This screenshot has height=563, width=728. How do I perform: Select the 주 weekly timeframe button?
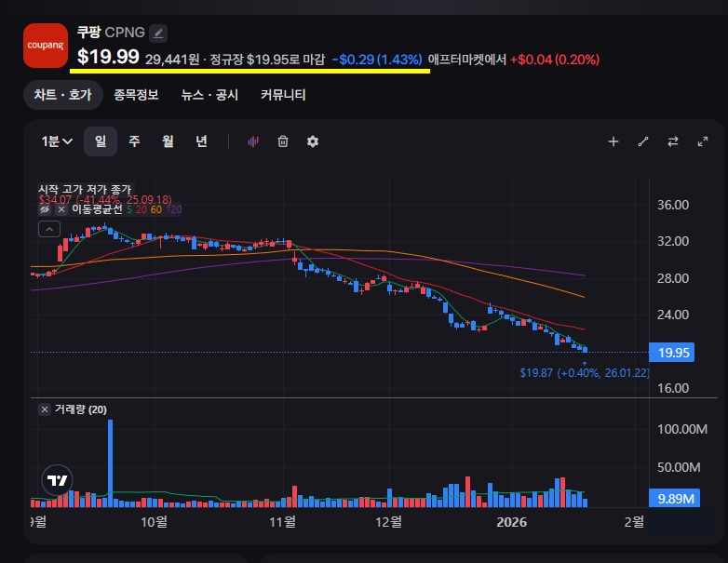[134, 141]
